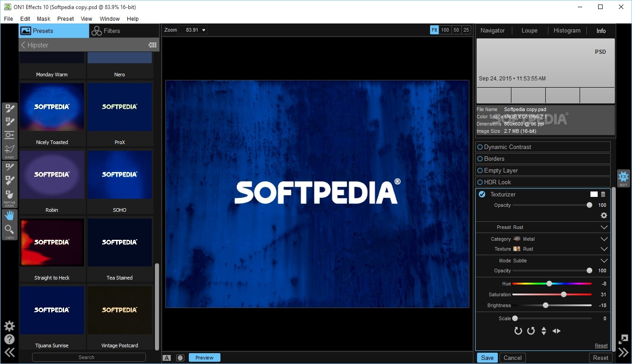Click the preset Search field
The width and height of the screenshot is (632, 364).
pyautogui.click(x=89, y=357)
